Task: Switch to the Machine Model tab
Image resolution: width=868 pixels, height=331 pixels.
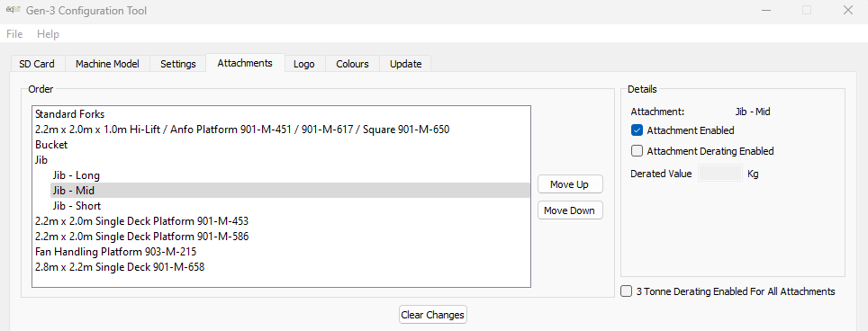Action: coord(107,64)
